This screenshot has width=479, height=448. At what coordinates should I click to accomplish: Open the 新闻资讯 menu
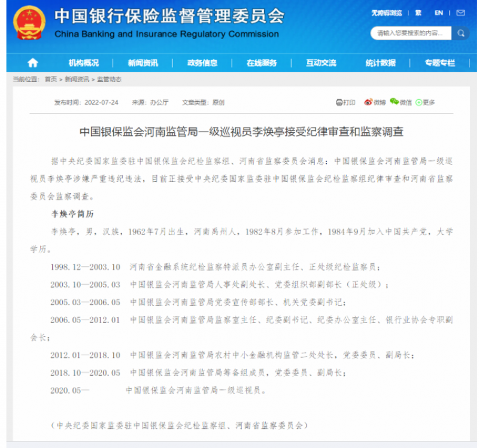[x=143, y=63]
